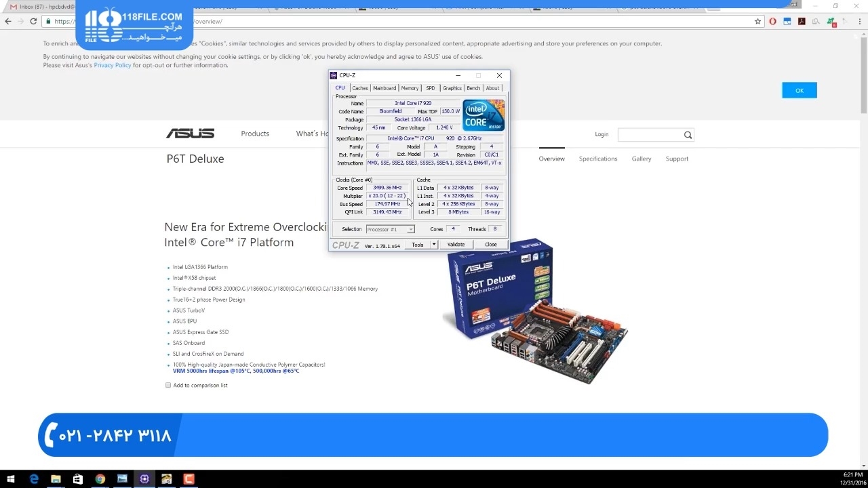
Task: Open Chrome's three-dot menu
Action: click(859, 22)
